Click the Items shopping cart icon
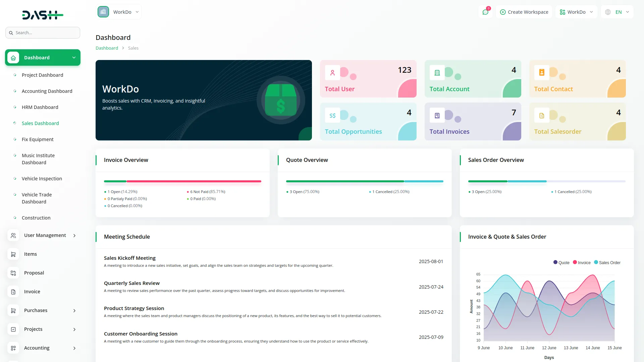The width and height of the screenshot is (644, 362). 13,254
